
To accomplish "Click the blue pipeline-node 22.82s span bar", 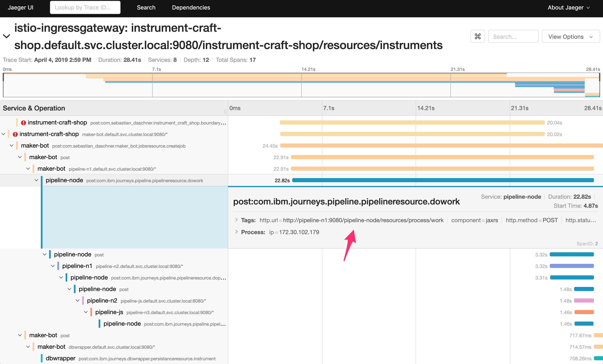I will (x=443, y=180).
